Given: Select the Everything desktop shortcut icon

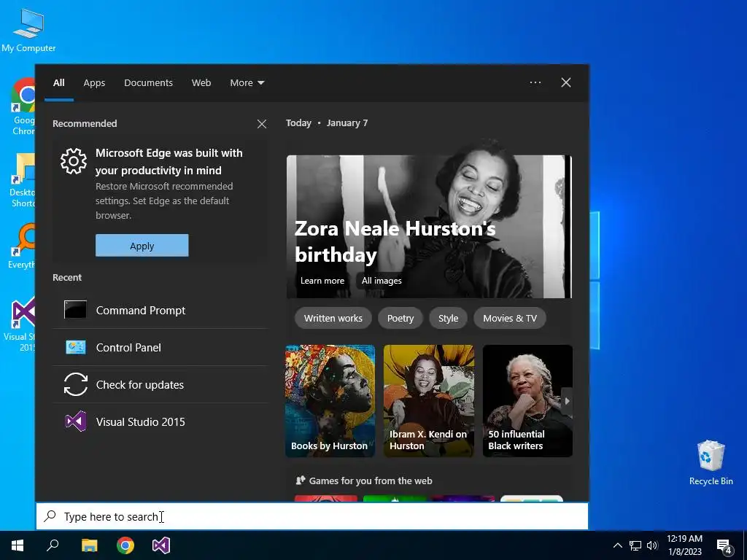Looking at the screenshot, I should click(x=22, y=246).
